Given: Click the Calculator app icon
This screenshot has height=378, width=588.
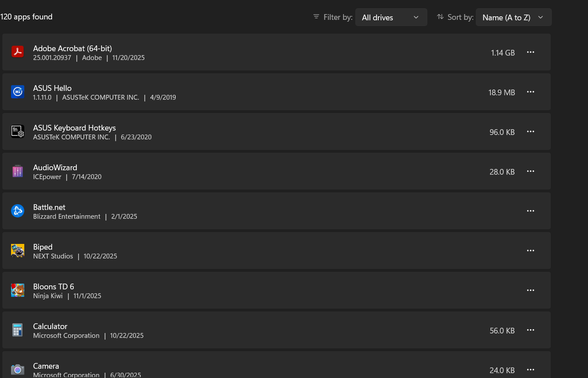Looking at the screenshot, I should 18,330.
